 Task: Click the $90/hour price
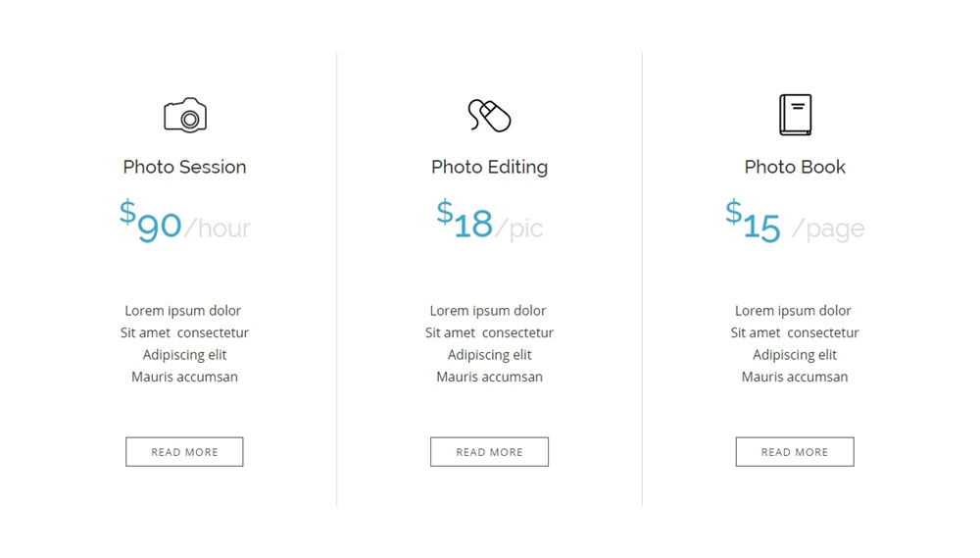pos(185,221)
